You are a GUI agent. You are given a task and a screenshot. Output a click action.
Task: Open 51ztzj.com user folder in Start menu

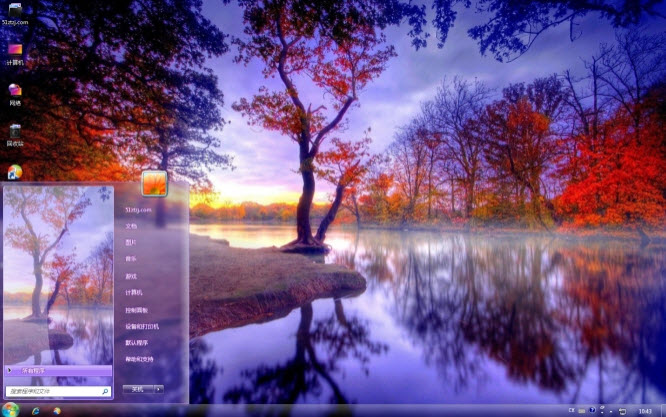point(138,210)
